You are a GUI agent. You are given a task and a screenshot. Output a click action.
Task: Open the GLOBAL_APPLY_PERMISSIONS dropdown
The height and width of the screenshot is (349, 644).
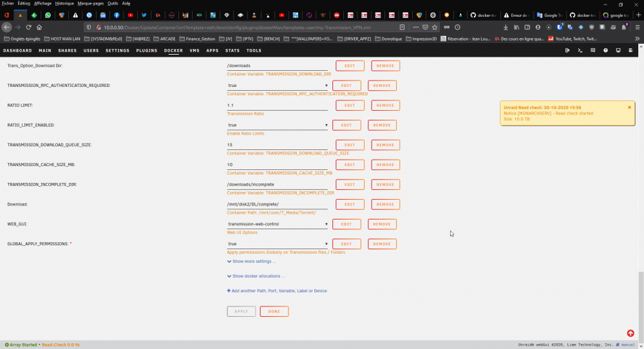[x=278, y=243]
